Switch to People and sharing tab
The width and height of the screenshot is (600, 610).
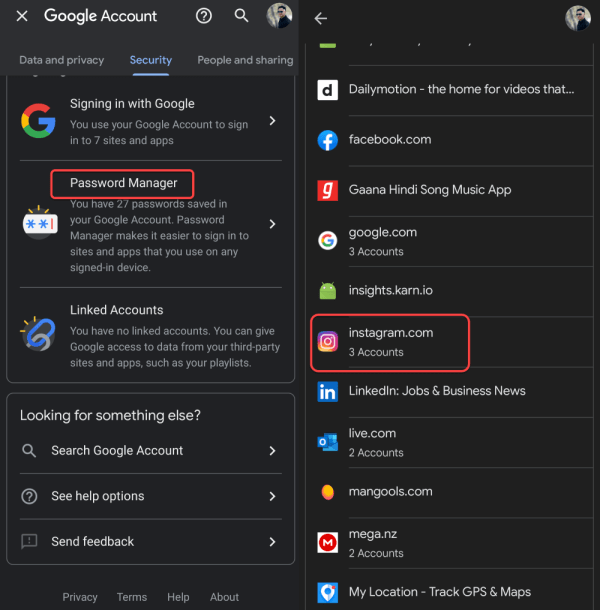(x=245, y=60)
